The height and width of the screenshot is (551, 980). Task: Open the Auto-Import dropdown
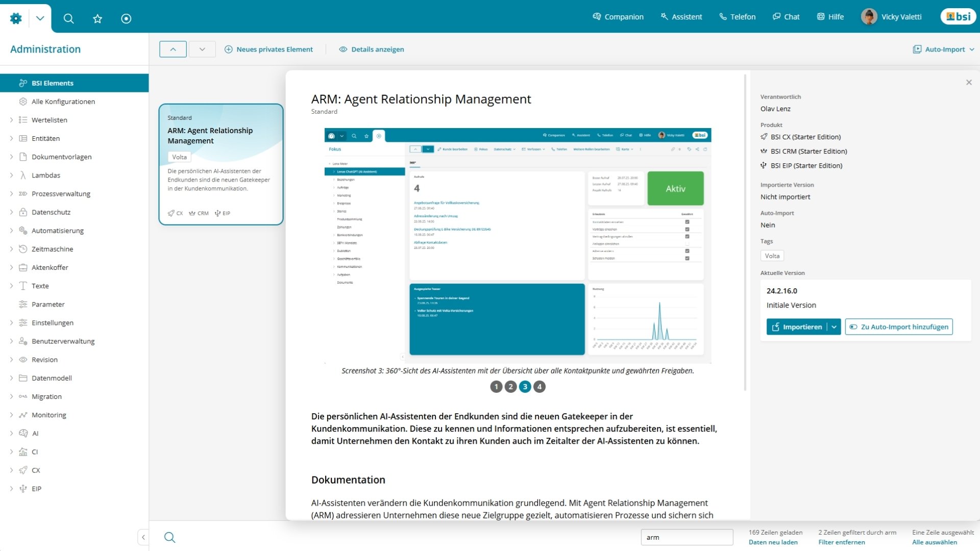tap(943, 49)
